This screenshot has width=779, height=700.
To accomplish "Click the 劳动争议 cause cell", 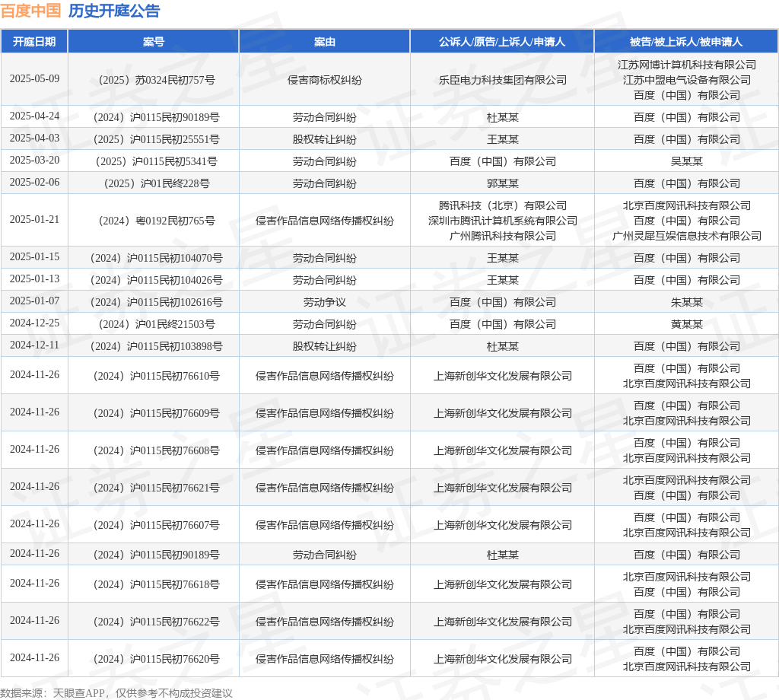I will click(324, 302).
